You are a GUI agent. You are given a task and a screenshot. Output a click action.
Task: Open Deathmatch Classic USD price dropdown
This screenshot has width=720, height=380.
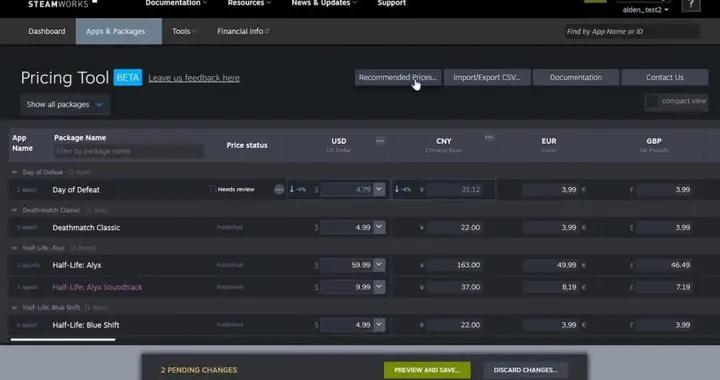379,227
